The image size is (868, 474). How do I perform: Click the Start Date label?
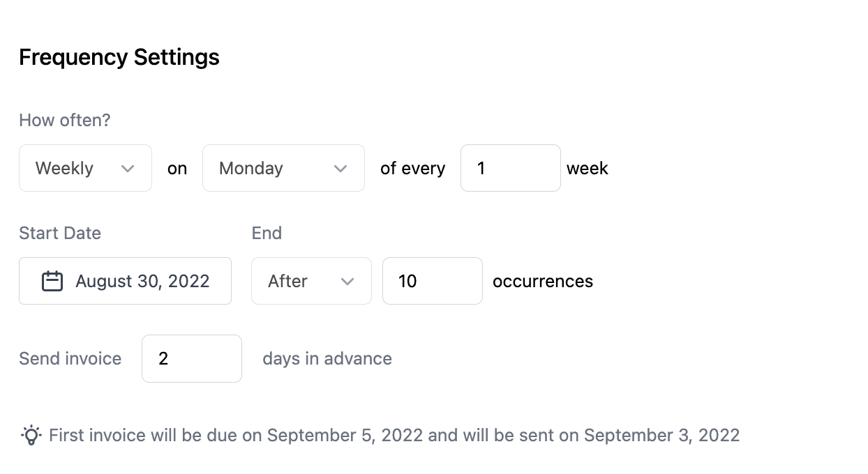59,233
